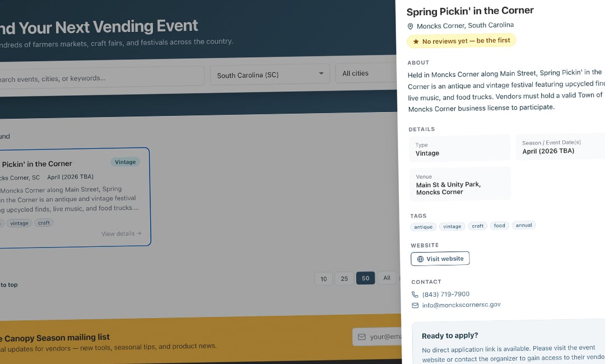Click the search events input field
The image size is (605, 364).
[x=100, y=77]
